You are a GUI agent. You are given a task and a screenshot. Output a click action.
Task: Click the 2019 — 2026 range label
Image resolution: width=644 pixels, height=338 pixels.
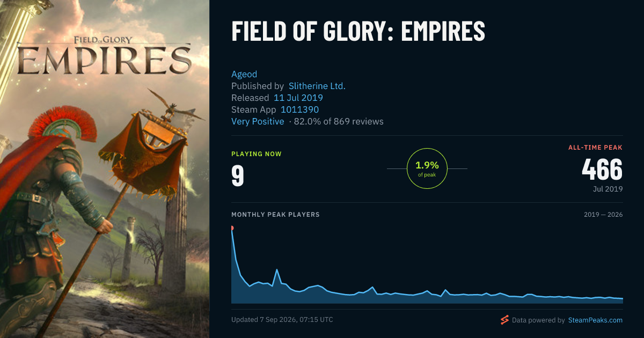(603, 215)
